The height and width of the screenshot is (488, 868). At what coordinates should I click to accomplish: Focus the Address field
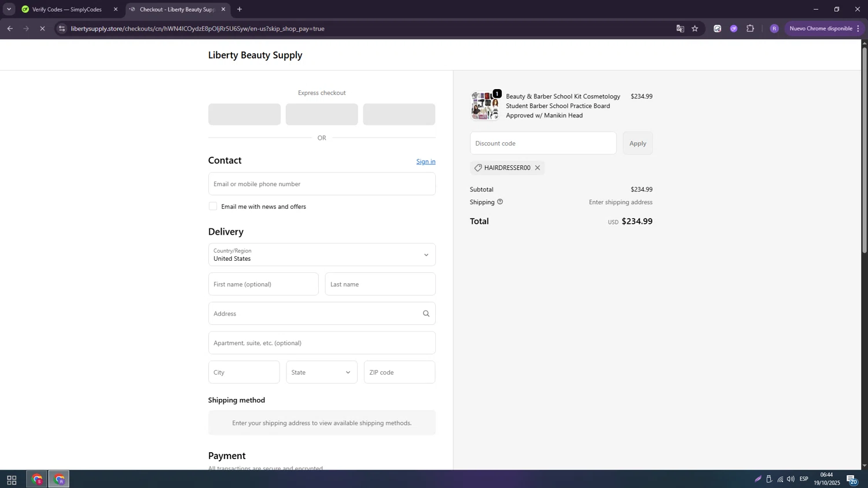click(x=322, y=313)
